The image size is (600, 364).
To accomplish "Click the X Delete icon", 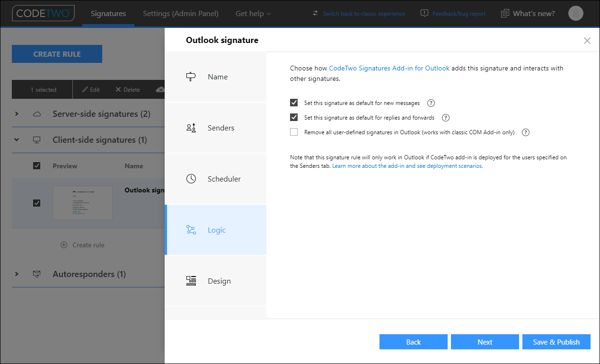I will (x=118, y=89).
